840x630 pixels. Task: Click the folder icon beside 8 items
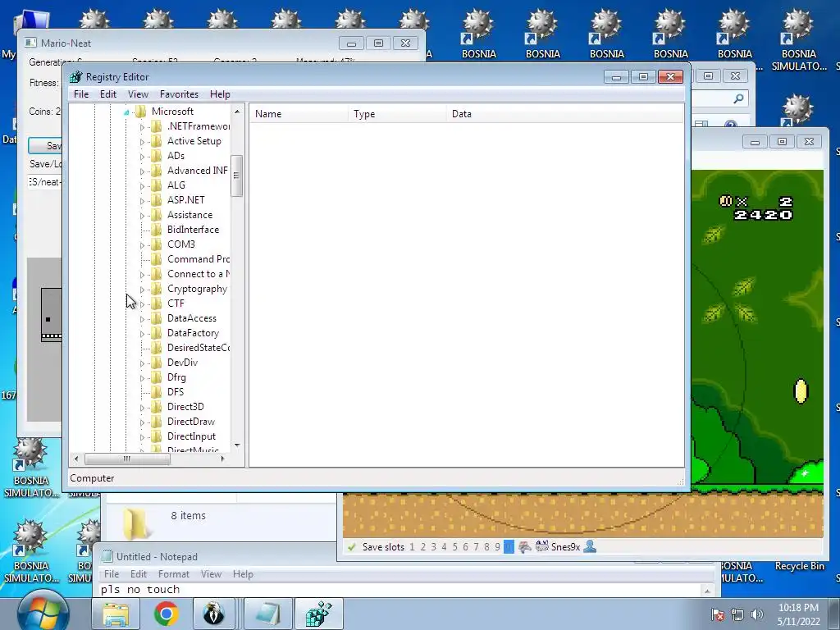point(135,523)
